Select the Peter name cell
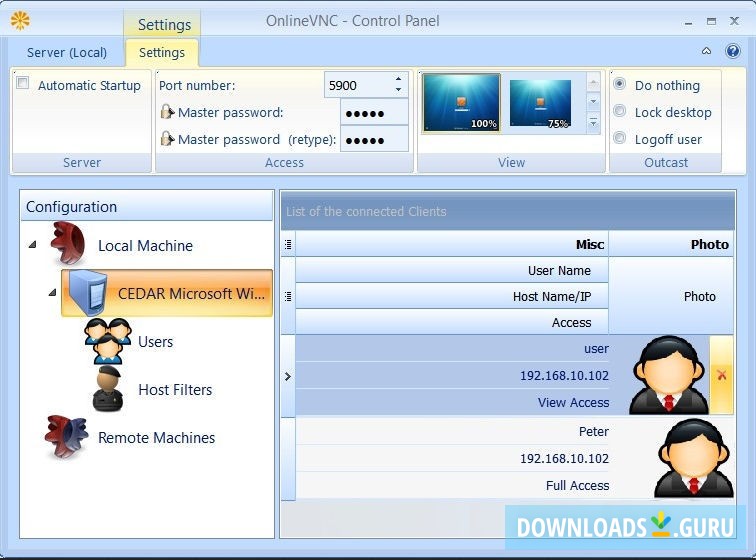 pyautogui.click(x=452, y=431)
